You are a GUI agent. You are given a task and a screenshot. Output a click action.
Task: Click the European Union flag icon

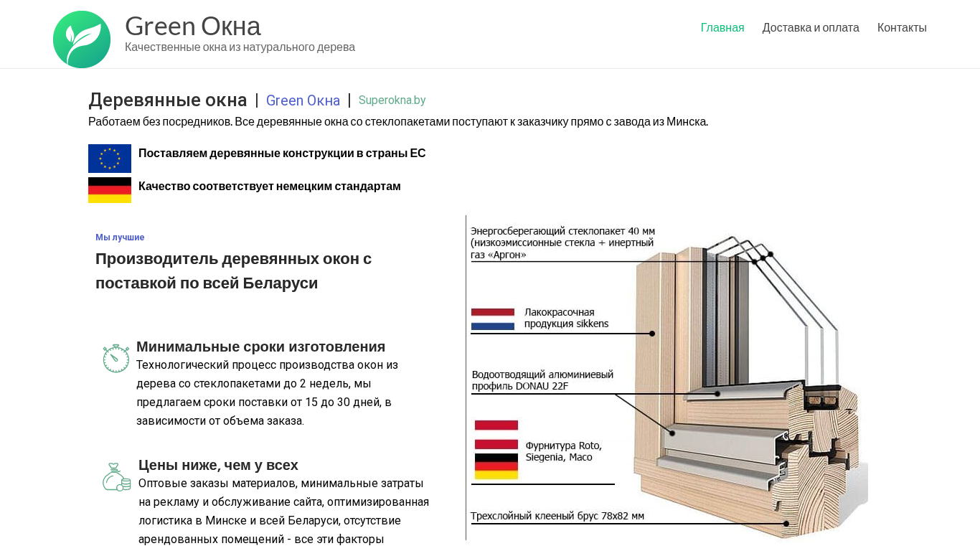coord(110,159)
